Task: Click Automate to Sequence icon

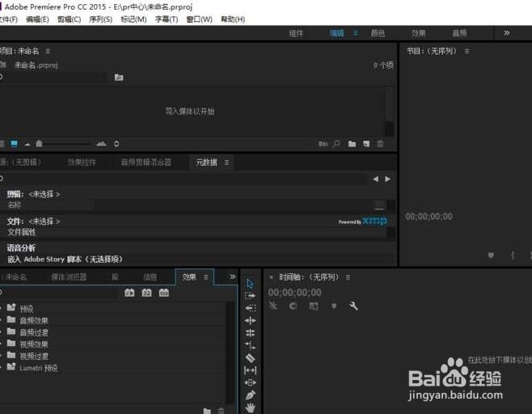Action: (x=323, y=144)
